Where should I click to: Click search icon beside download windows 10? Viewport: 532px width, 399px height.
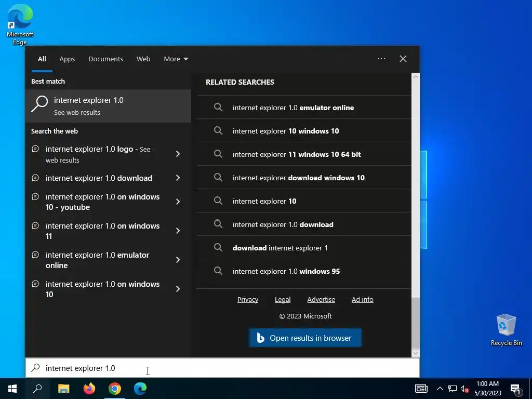click(218, 178)
